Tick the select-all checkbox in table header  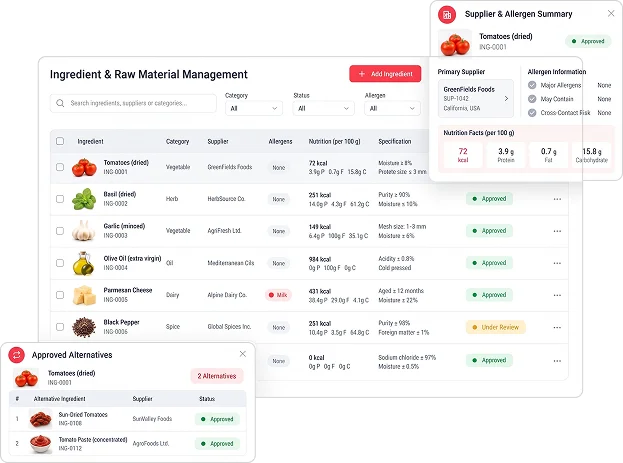tap(60, 141)
